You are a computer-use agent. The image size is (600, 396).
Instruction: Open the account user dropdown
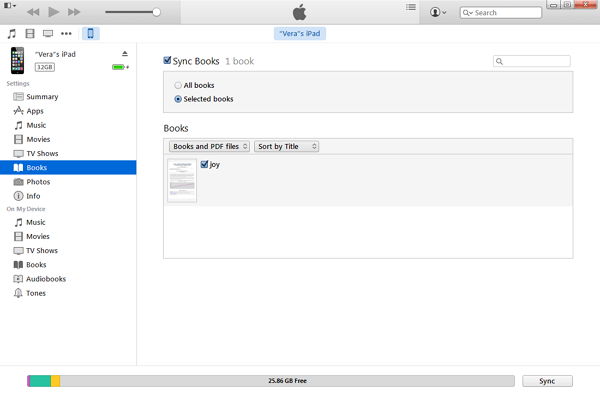click(x=438, y=12)
